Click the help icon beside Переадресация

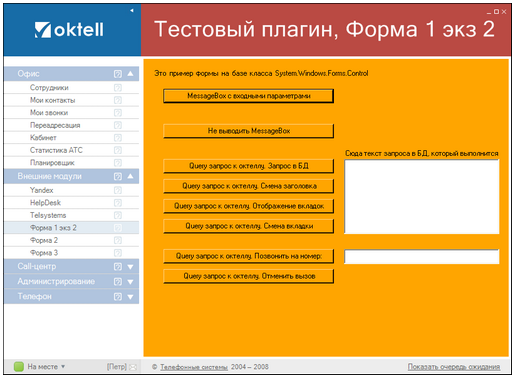tap(118, 125)
